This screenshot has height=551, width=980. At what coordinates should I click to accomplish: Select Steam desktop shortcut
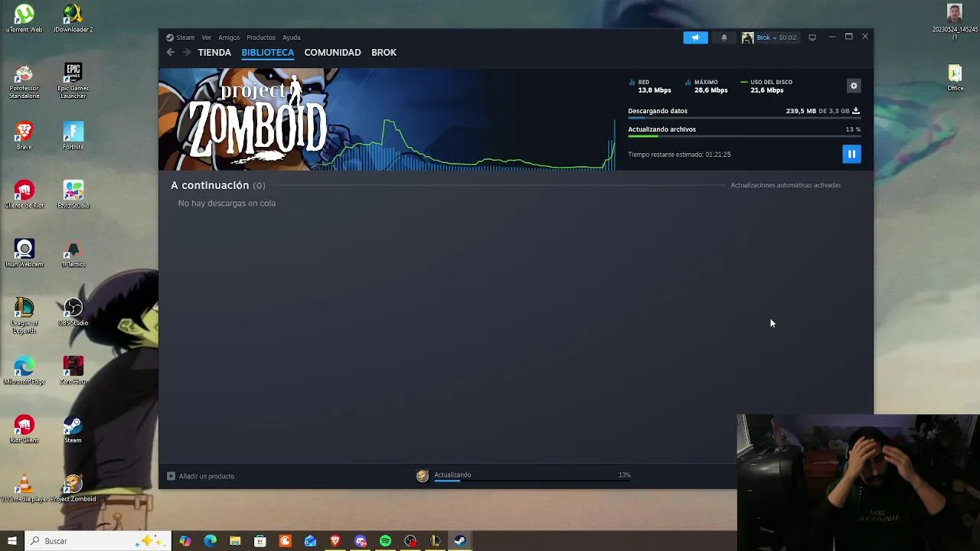point(73,430)
